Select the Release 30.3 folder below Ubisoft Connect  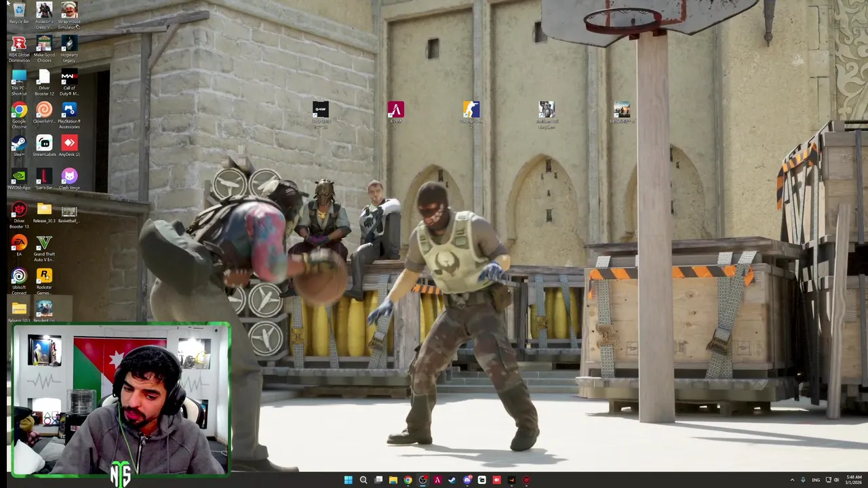tap(19, 311)
